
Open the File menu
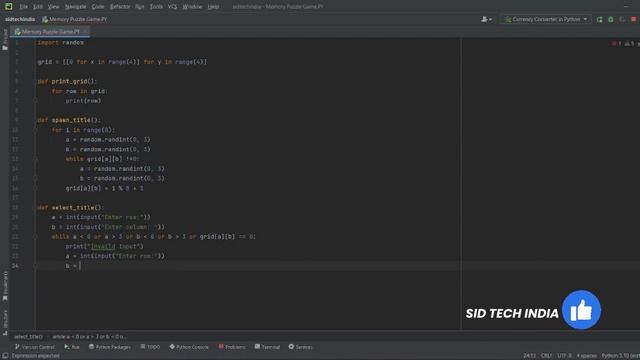click(24, 7)
